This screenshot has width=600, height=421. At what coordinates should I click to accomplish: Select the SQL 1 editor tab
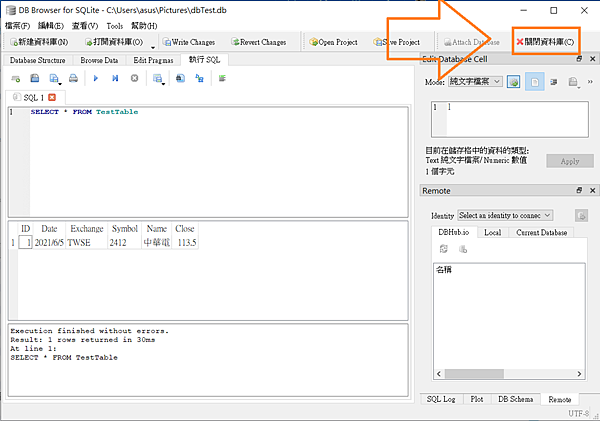34,98
